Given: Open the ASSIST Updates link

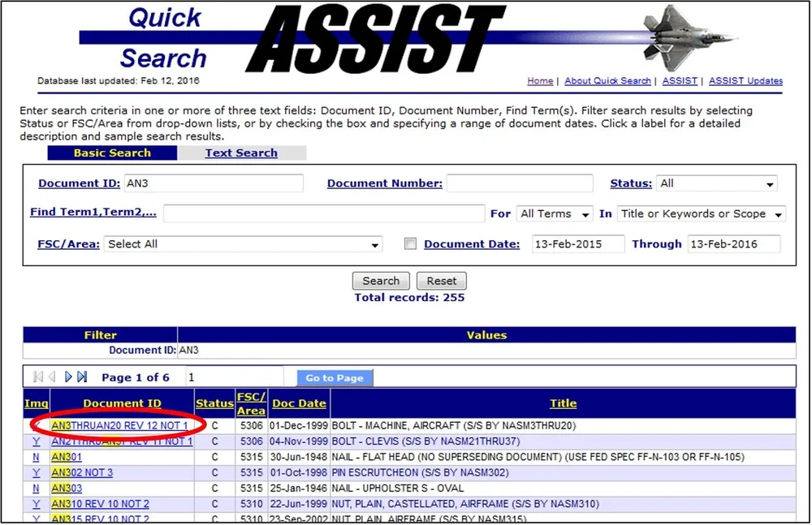Looking at the screenshot, I should pyautogui.click(x=745, y=81).
